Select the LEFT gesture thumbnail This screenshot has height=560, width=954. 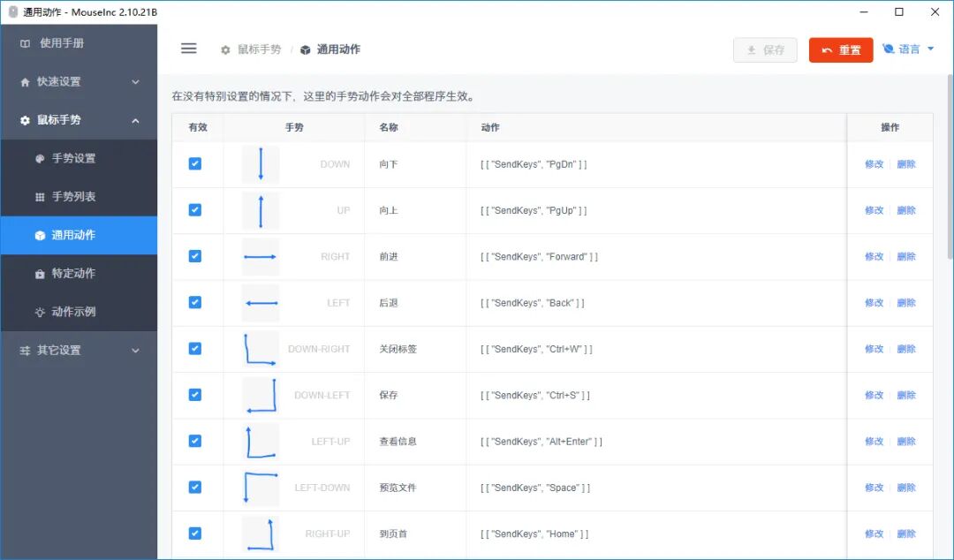261,303
